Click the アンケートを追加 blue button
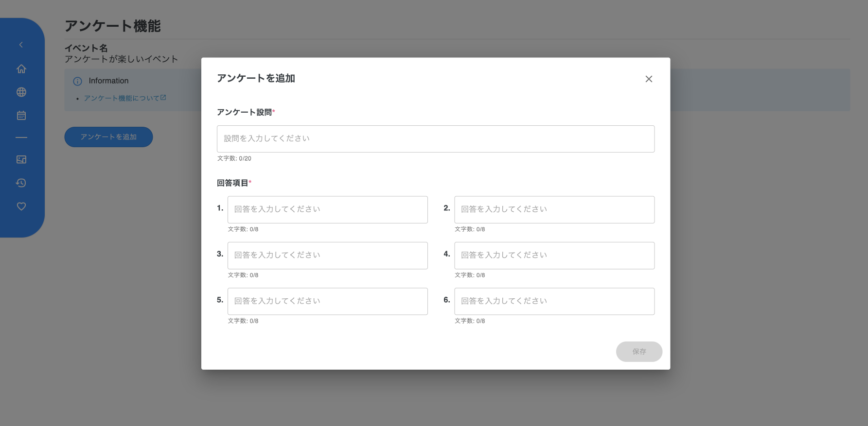 click(x=108, y=137)
